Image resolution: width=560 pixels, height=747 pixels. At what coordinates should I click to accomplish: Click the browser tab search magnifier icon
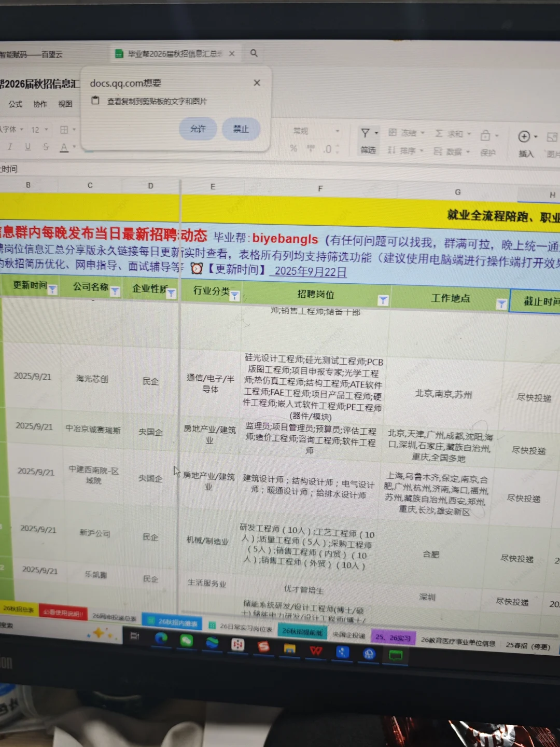[254, 53]
